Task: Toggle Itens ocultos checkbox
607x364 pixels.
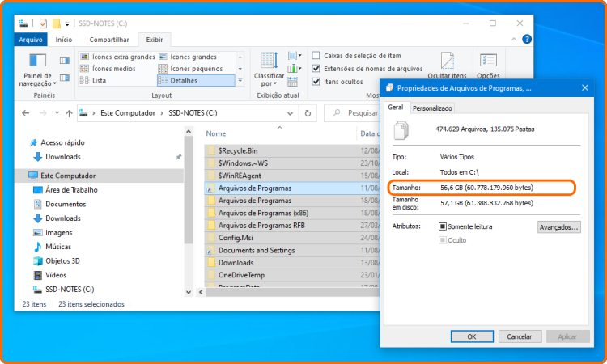Action: click(x=316, y=81)
